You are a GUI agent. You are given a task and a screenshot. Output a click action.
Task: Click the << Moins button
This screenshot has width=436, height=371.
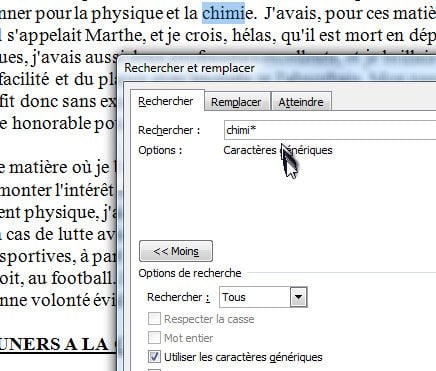176,251
